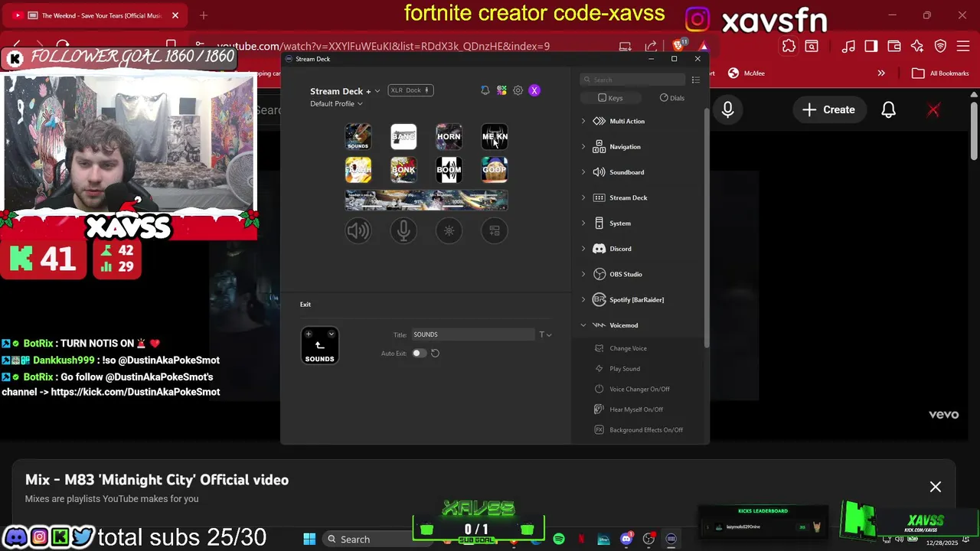Image resolution: width=980 pixels, height=551 pixels.
Task: Open the browser extensions puzzle icon
Action: tap(789, 46)
